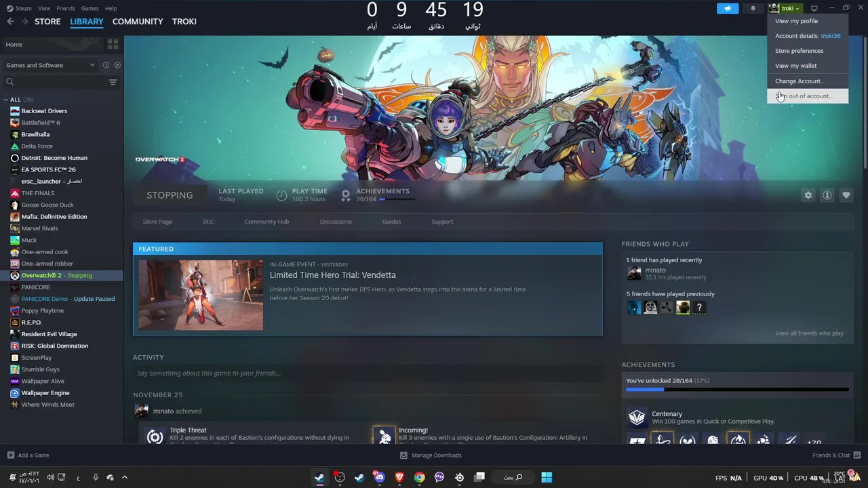The height and width of the screenshot is (488, 868).
Task: Go forward with the navigation arrow
Action: pos(24,22)
